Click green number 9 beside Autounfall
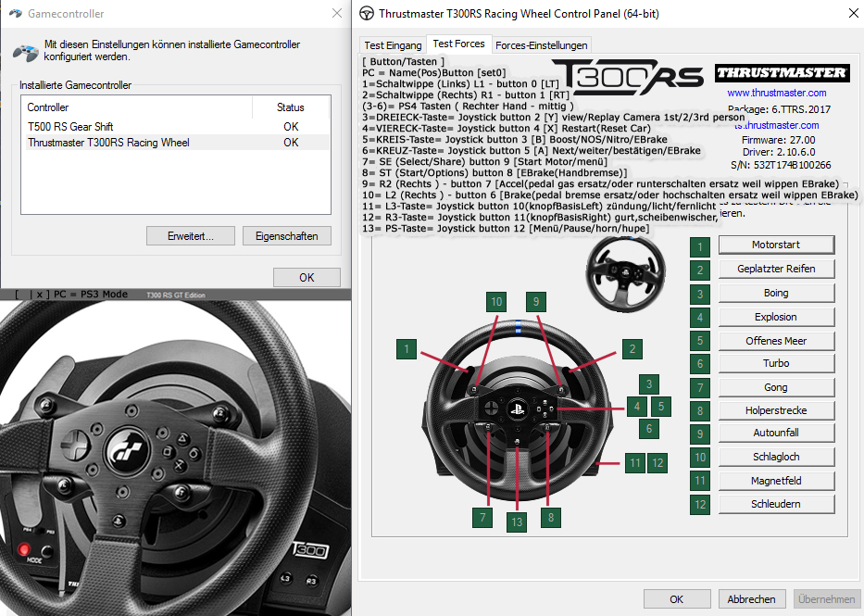 coord(700,434)
